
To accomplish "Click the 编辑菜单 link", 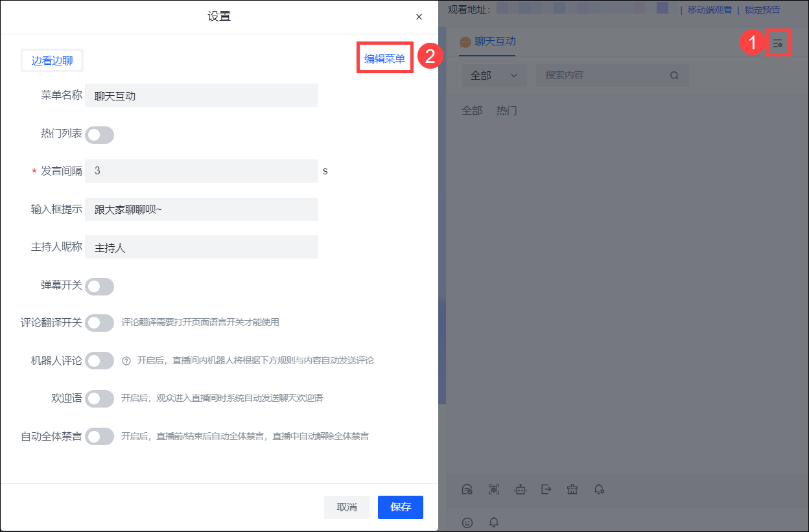I will click(384, 58).
